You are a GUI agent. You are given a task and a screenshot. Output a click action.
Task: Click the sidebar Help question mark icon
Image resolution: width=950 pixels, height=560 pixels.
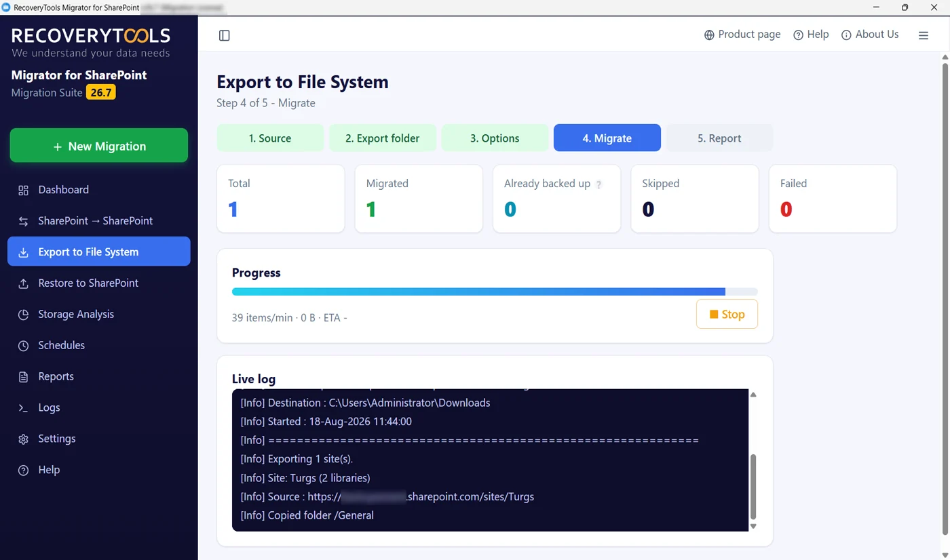[x=23, y=471]
